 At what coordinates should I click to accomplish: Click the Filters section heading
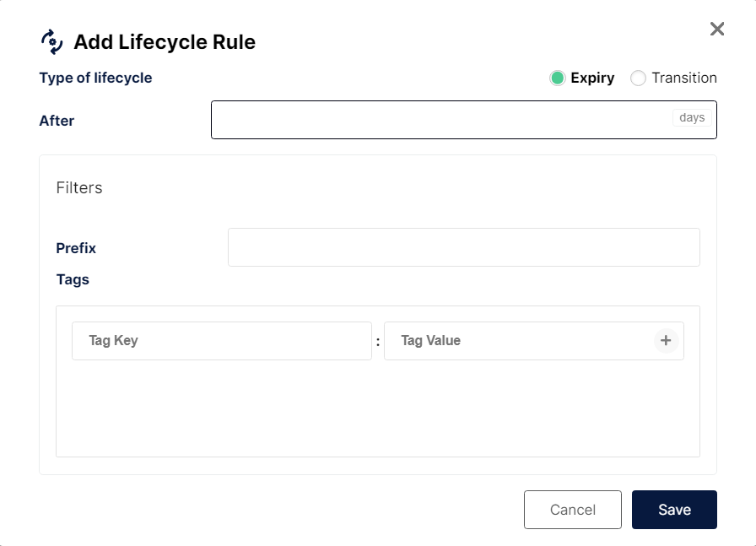point(79,187)
